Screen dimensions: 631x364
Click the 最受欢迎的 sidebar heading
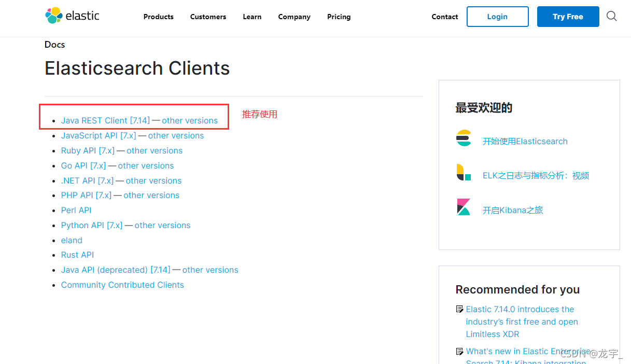484,107
